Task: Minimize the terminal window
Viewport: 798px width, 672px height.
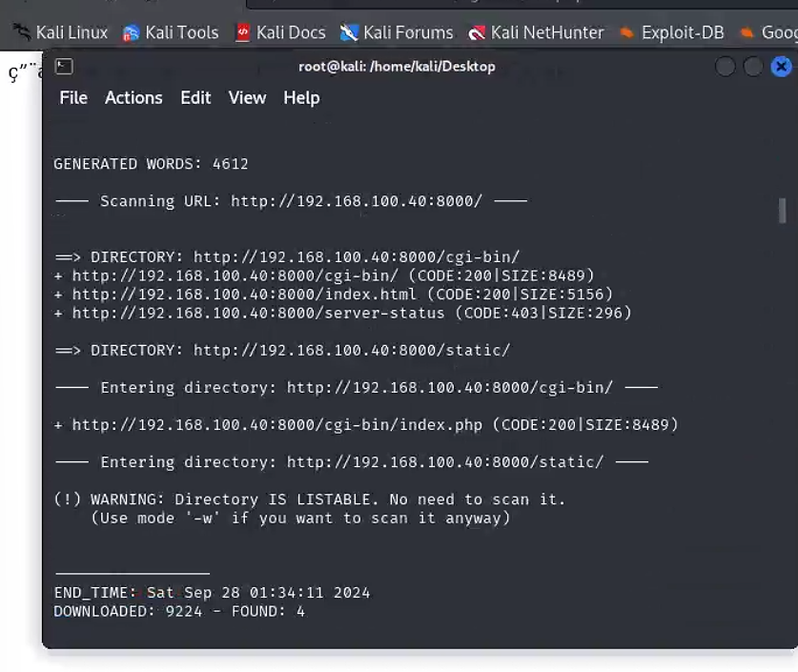Action: tap(726, 67)
